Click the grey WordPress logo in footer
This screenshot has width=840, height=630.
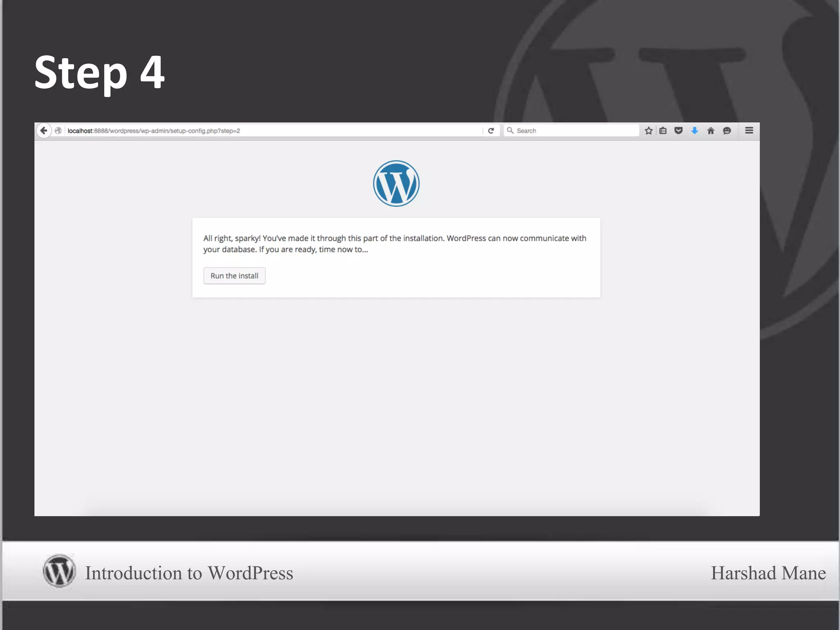(x=59, y=571)
